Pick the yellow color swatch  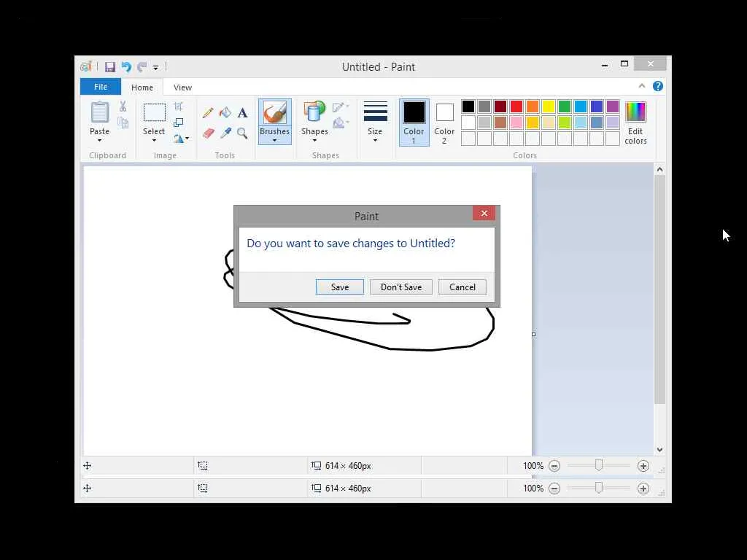[x=549, y=106]
